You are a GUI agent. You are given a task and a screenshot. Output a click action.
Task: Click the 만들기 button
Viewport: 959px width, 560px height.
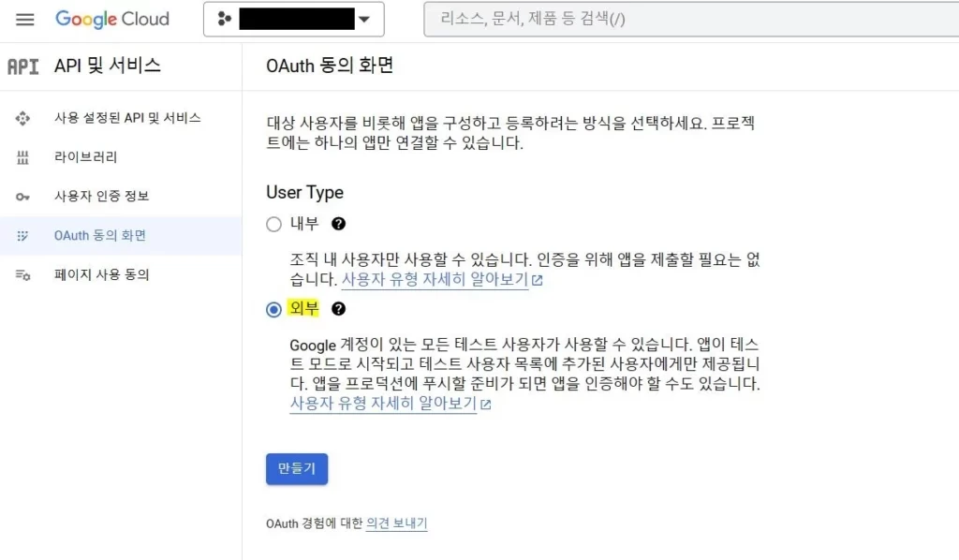coord(297,468)
